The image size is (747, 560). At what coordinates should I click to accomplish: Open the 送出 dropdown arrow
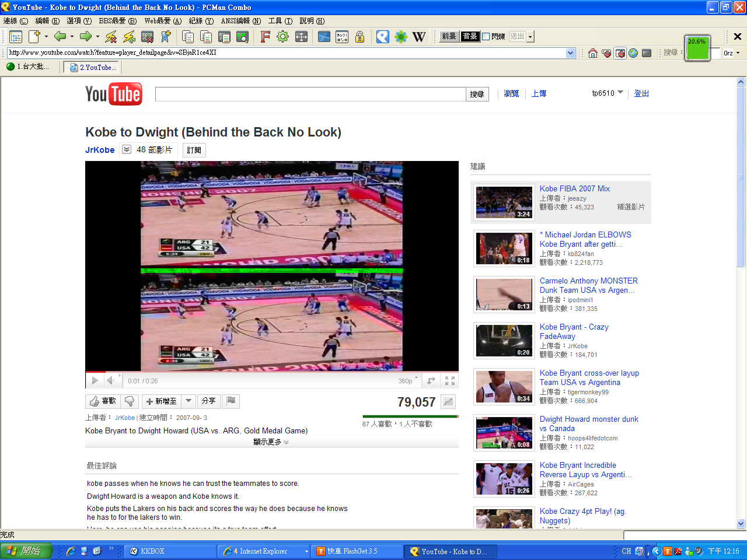click(530, 37)
